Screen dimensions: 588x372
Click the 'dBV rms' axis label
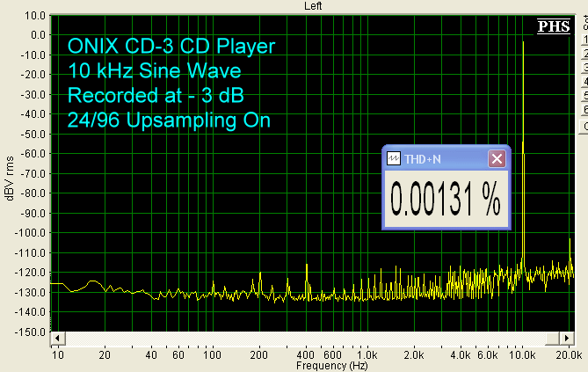point(10,179)
